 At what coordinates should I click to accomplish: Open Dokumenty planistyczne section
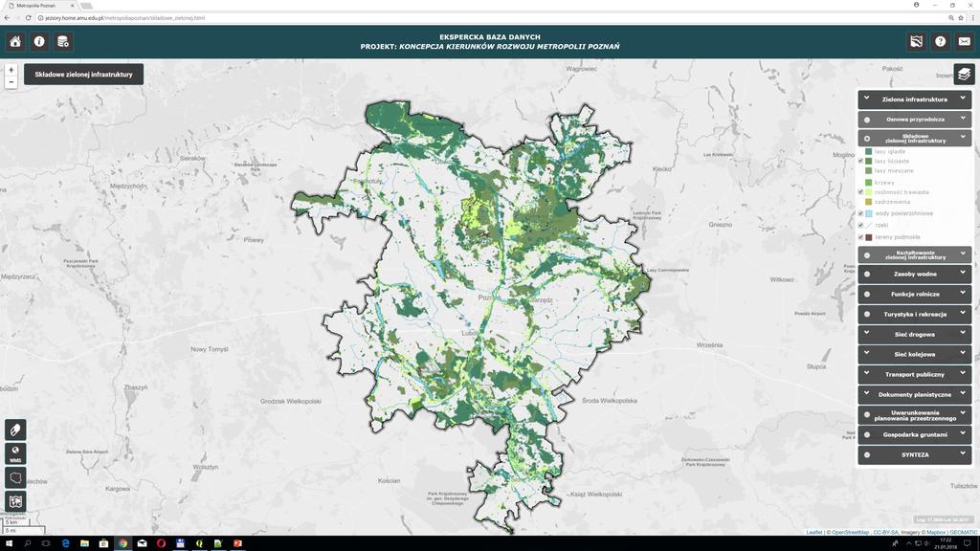click(x=914, y=394)
